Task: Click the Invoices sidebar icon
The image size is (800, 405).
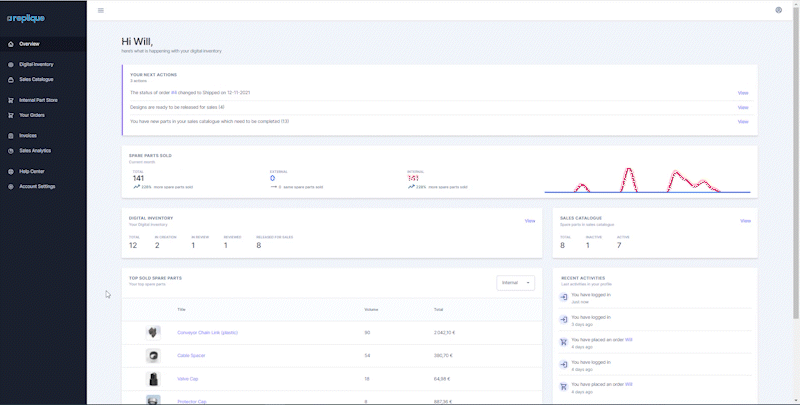Action: [x=11, y=136]
